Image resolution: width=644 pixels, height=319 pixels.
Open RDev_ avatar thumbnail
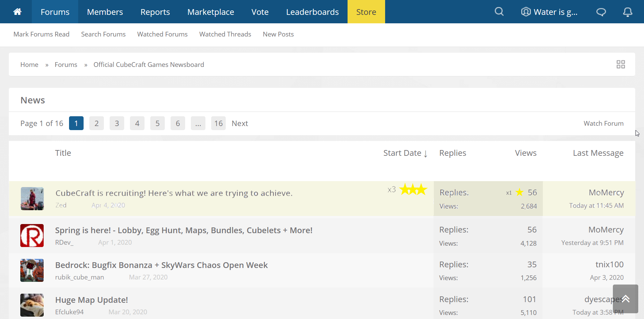click(x=32, y=236)
